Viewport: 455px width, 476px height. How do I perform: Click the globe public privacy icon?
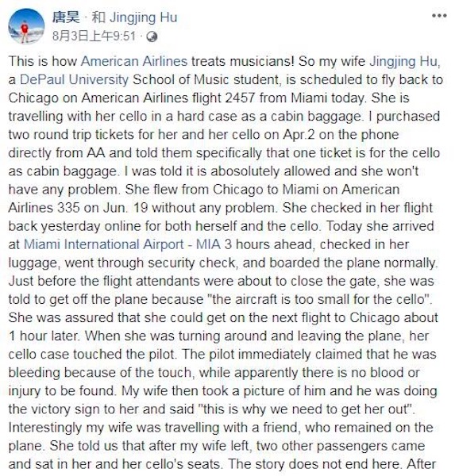coord(152,36)
